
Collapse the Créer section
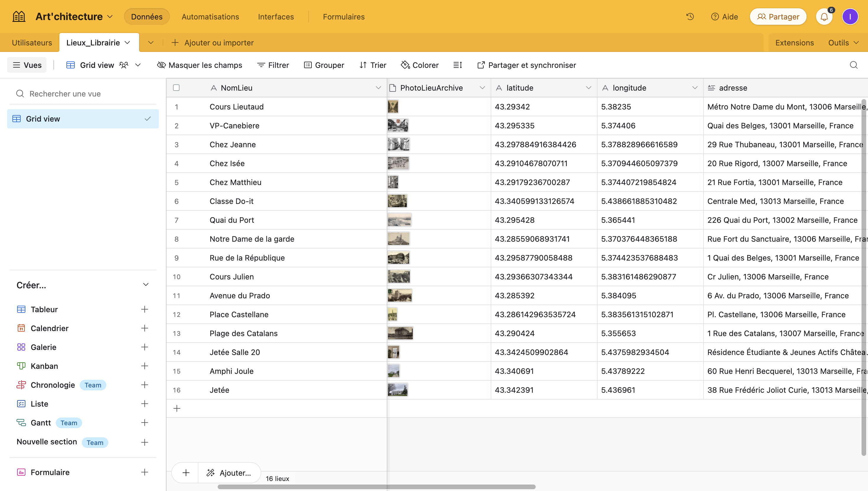click(145, 285)
